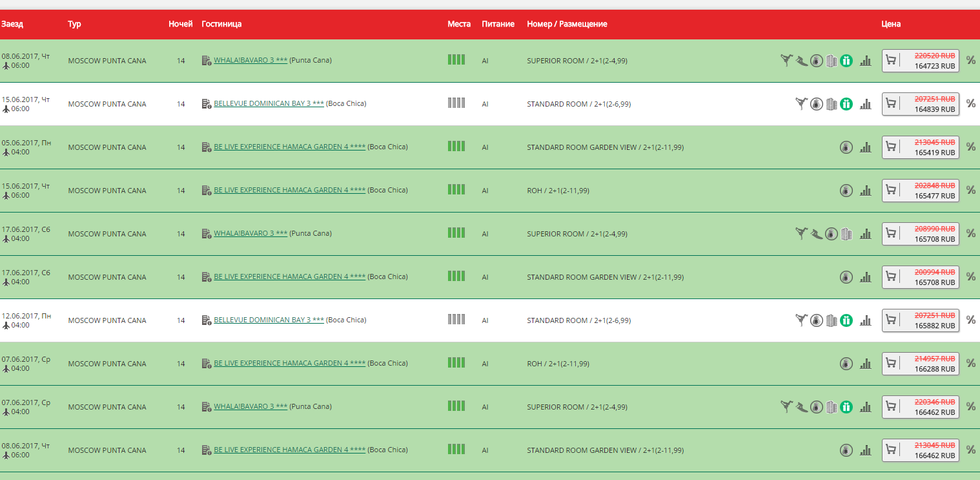The height and width of the screenshot is (480, 980).
Task: Click the dancer icon in the 164723 RUB row
Action: [786, 61]
